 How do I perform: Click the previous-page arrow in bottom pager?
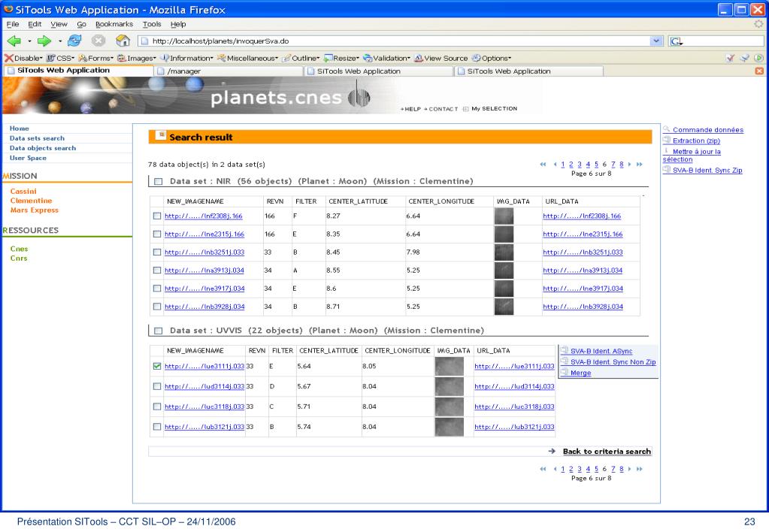(x=555, y=469)
